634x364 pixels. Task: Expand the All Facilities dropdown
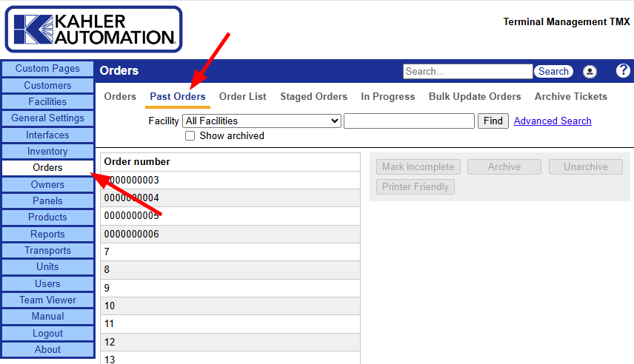click(x=261, y=121)
